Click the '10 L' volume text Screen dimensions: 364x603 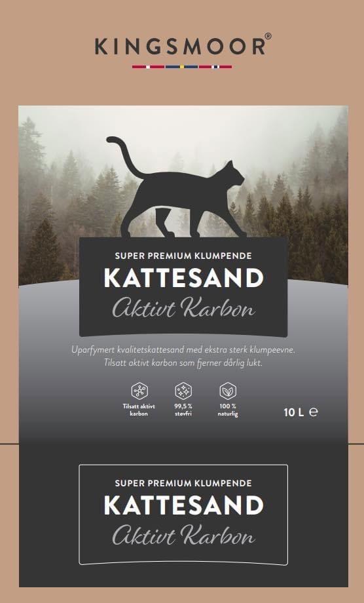294,413
